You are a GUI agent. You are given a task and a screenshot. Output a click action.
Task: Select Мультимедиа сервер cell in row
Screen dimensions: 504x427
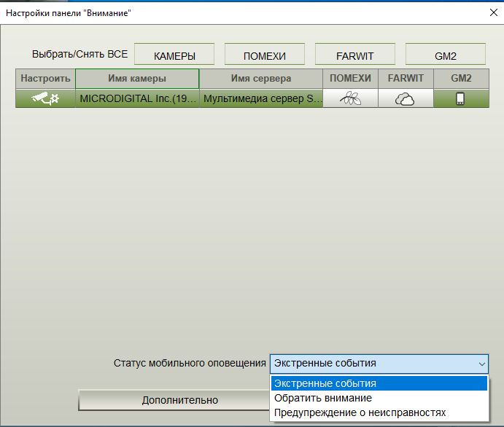coord(261,98)
